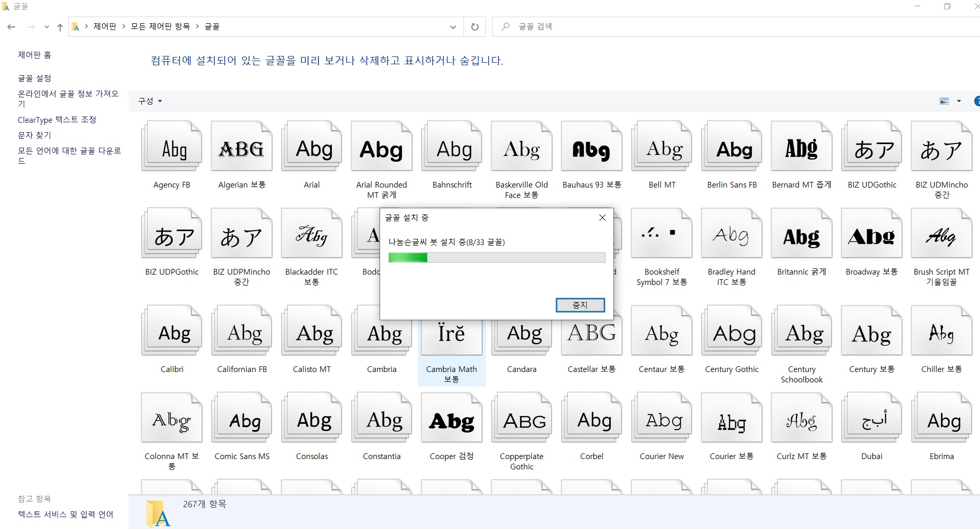The image size is (980, 529).
Task: Select the Arial font family icon
Action: click(x=312, y=146)
